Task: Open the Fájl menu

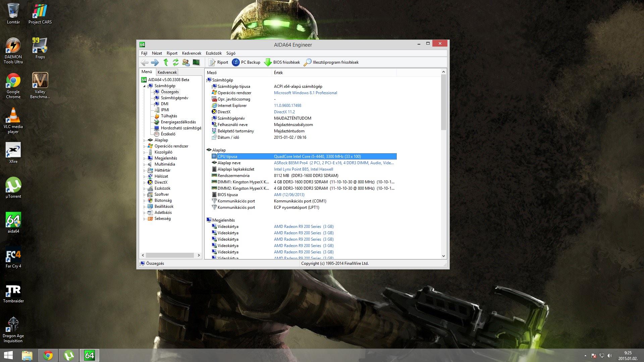Action: (x=144, y=53)
